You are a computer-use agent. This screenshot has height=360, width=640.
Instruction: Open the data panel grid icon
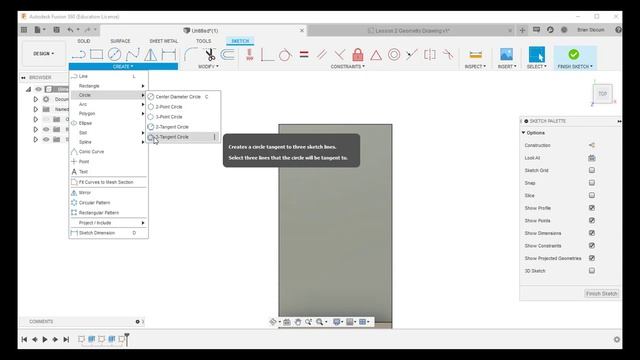pyautogui.click(x=24, y=29)
